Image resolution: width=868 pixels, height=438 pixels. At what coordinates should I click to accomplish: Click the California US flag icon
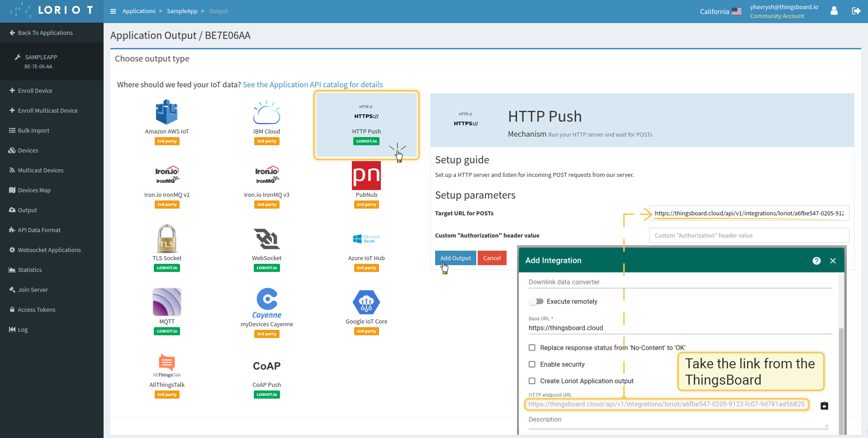tap(736, 11)
